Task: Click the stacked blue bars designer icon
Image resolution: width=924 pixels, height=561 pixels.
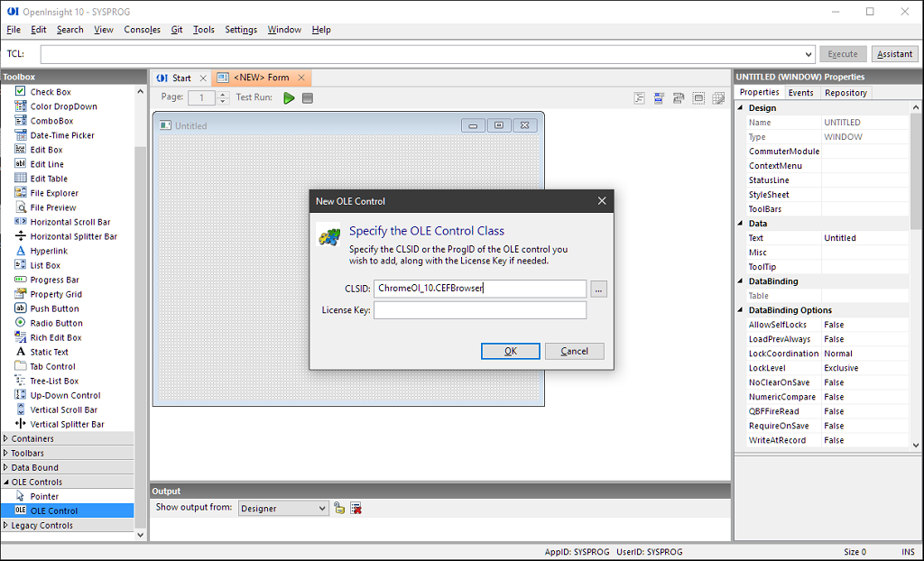Action: point(659,98)
